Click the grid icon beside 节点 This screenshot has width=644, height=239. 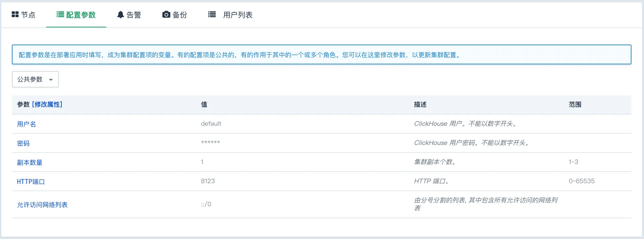(15, 15)
